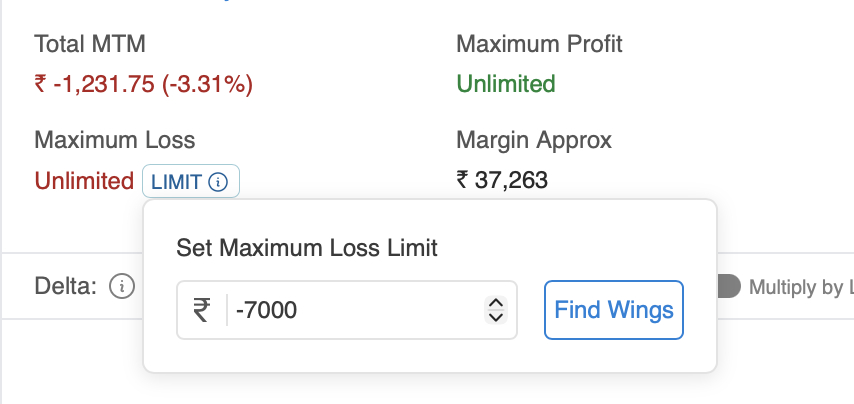Click the Set Maximum Loss Limit heading

pyautogui.click(x=307, y=247)
